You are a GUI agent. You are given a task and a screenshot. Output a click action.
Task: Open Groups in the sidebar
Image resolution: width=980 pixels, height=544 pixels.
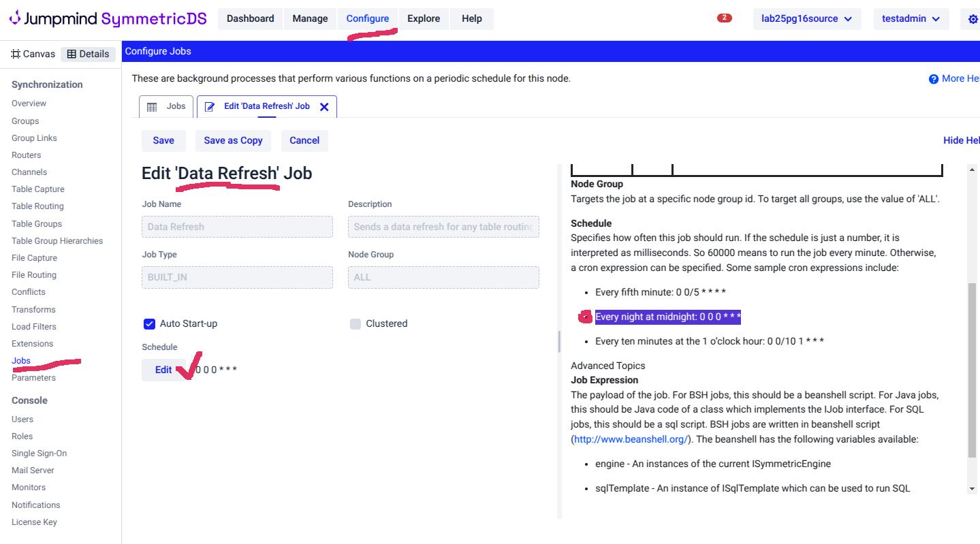(25, 121)
